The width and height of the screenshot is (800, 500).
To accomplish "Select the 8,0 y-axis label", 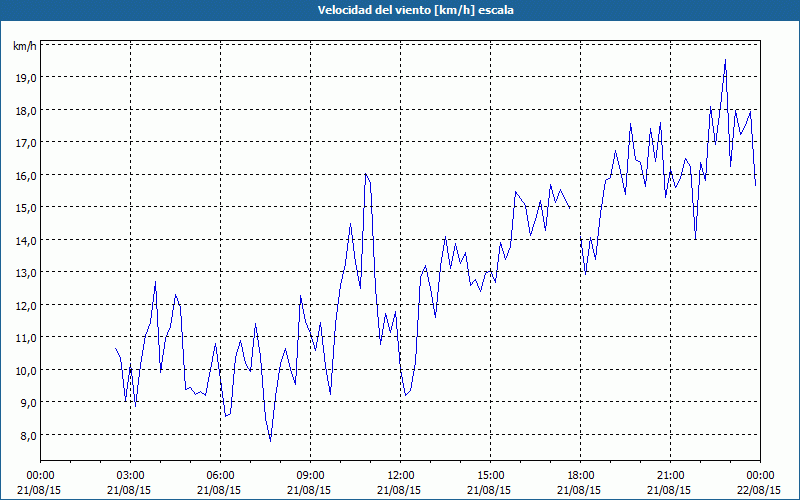I will pos(28,435).
